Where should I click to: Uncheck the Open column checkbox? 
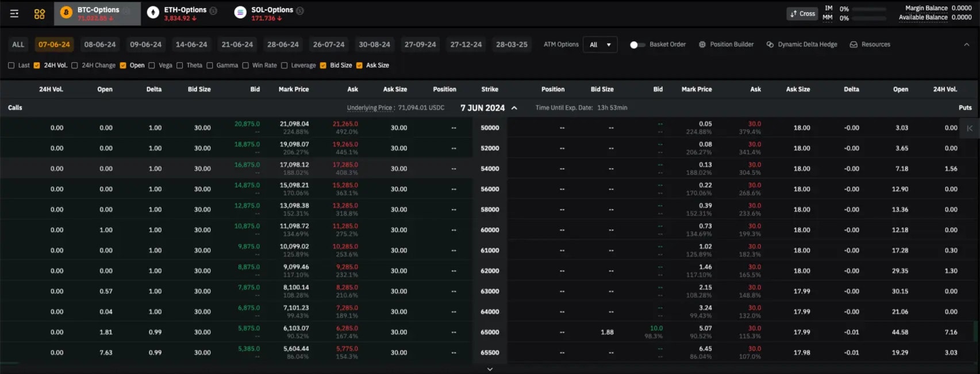click(123, 66)
